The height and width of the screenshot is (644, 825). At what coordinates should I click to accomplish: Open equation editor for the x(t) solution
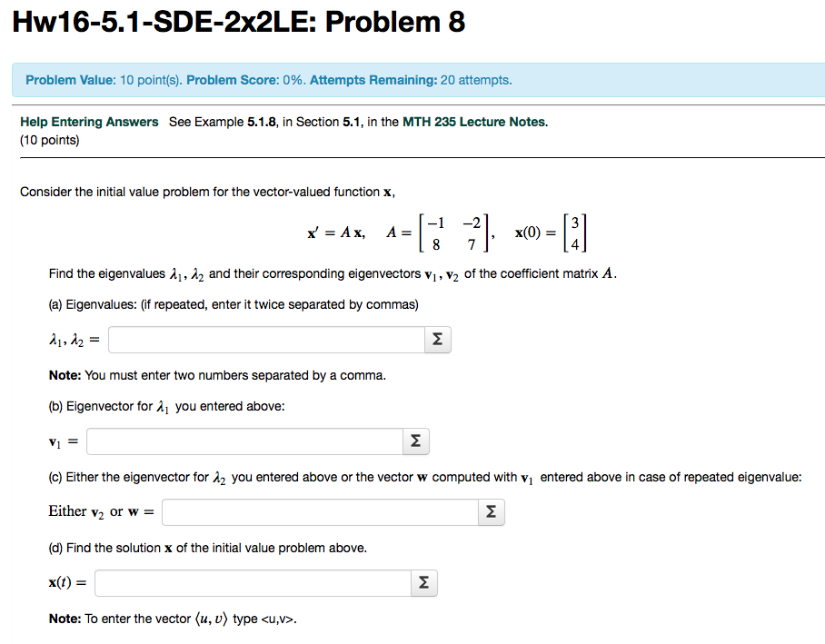click(423, 582)
